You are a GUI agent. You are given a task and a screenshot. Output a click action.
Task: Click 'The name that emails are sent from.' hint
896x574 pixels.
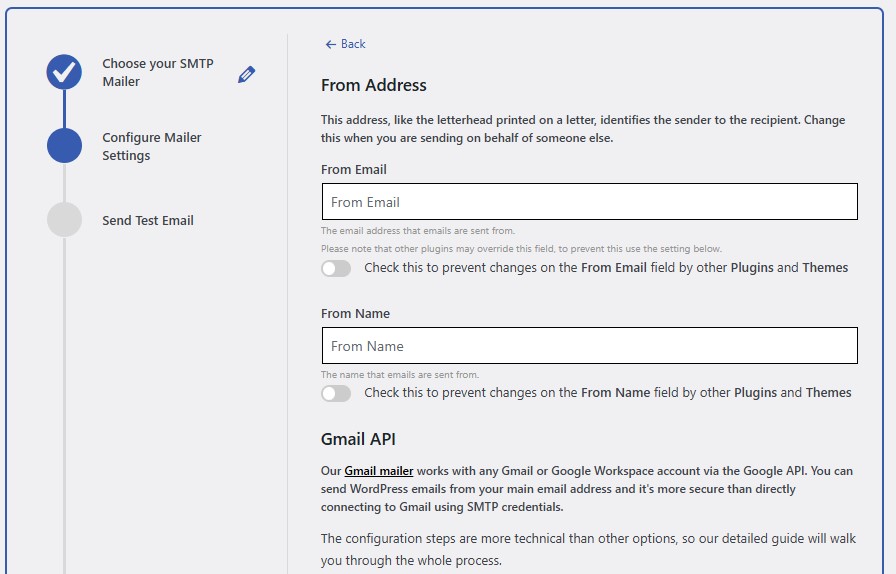tap(400, 375)
